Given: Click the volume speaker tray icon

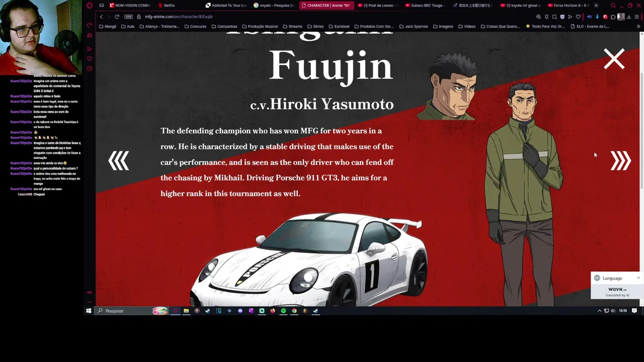Looking at the screenshot, I should 613,311.
